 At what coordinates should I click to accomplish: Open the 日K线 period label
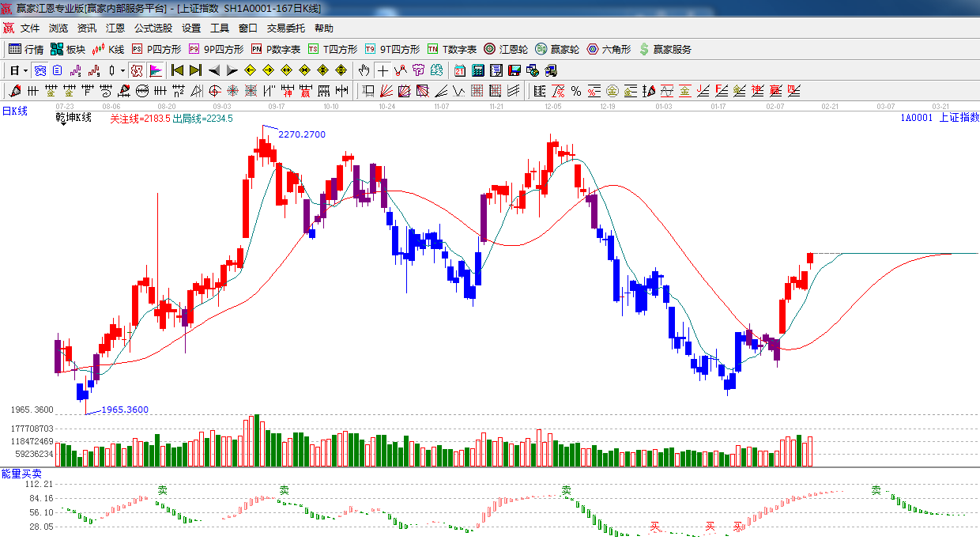(14, 111)
